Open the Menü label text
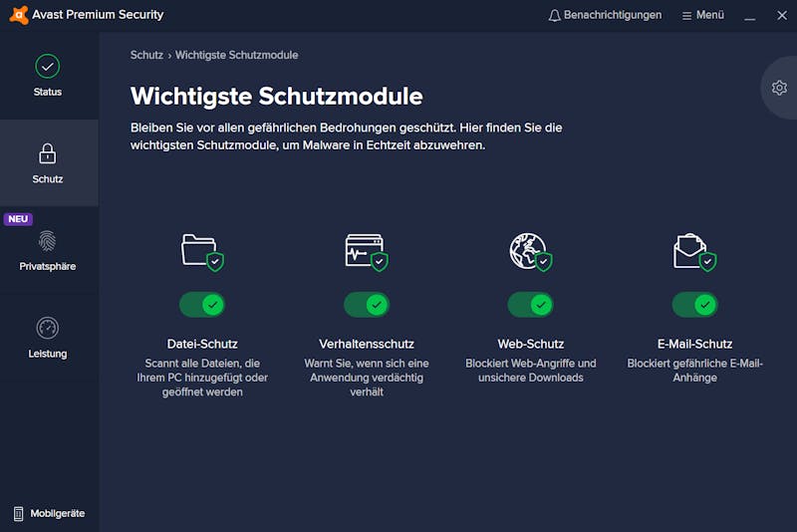Viewport: 797px width, 532px height. pos(710,15)
